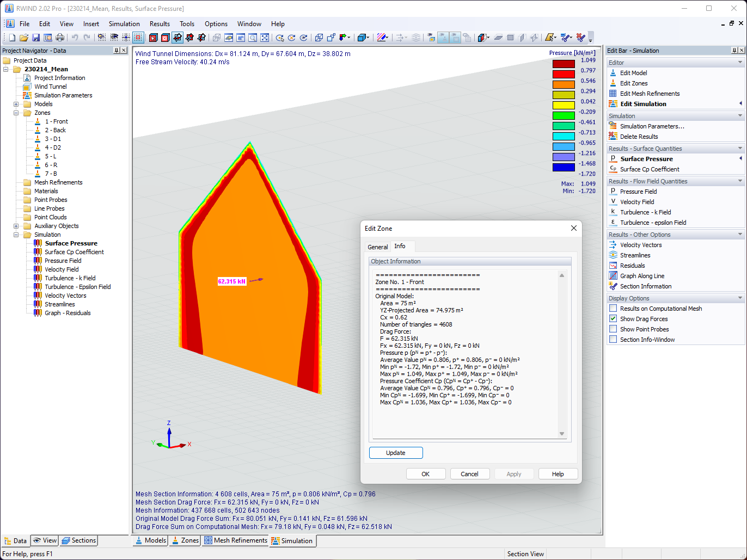
Task: Enable Results on Computational Mesh checkbox
Action: click(x=613, y=309)
